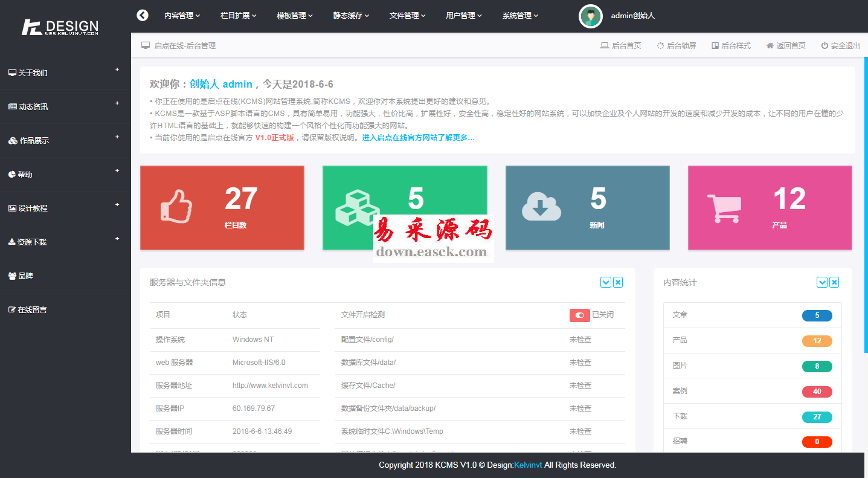This screenshot has width=868, height=478.
Task: Open 后台样式 settings
Action: (x=731, y=45)
